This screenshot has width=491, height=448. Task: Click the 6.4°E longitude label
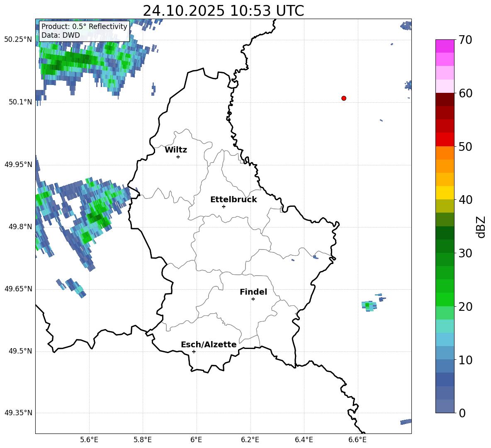click(x=304, y=440)
